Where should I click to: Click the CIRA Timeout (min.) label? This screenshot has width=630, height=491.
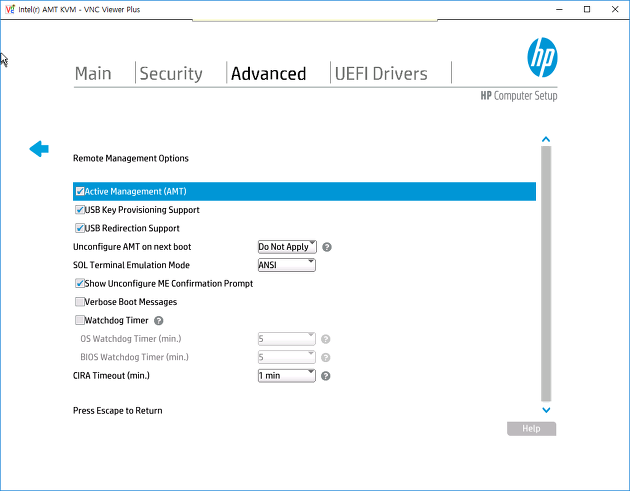point(111,376)
